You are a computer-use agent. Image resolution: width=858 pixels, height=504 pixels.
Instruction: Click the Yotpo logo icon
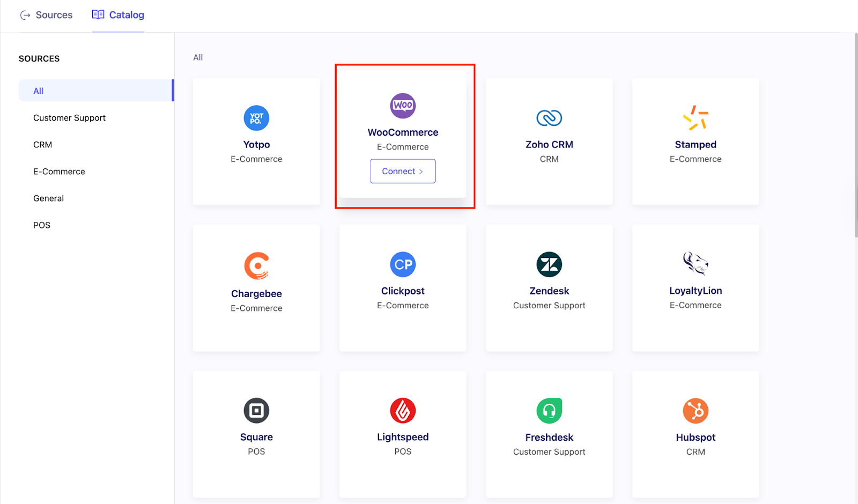pyautogui.click(x=256, y=118)
